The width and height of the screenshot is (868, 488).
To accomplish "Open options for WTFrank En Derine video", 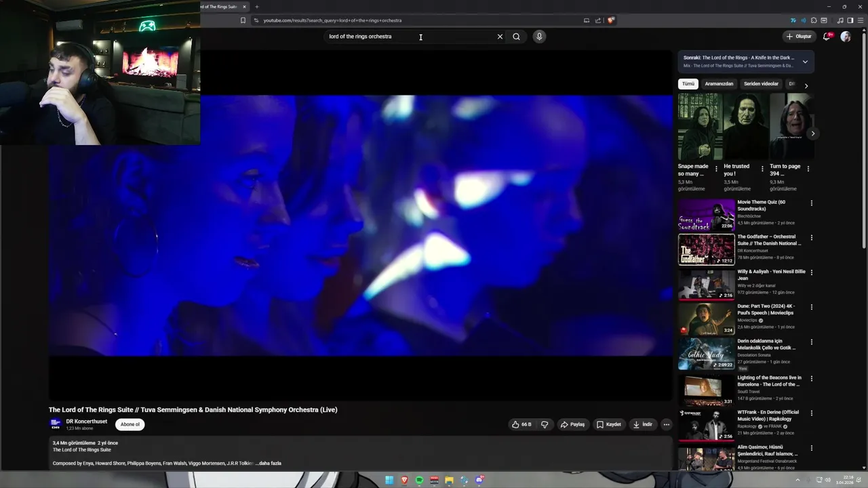I will [811, 413].
